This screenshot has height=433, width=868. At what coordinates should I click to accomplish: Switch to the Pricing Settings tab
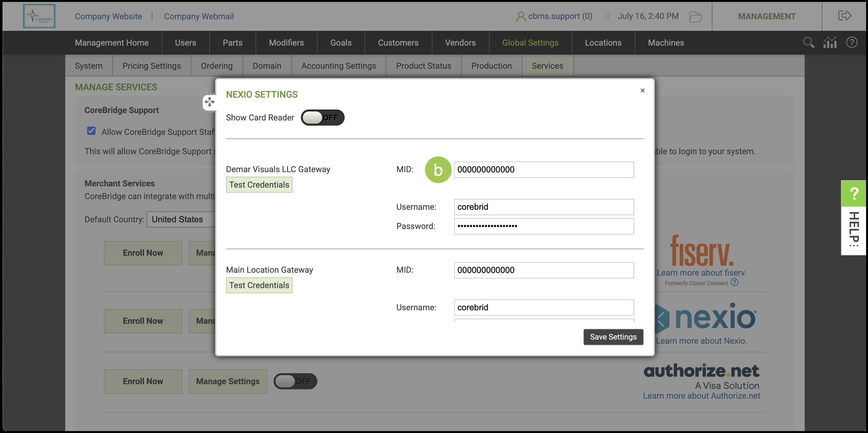[151, 66]
